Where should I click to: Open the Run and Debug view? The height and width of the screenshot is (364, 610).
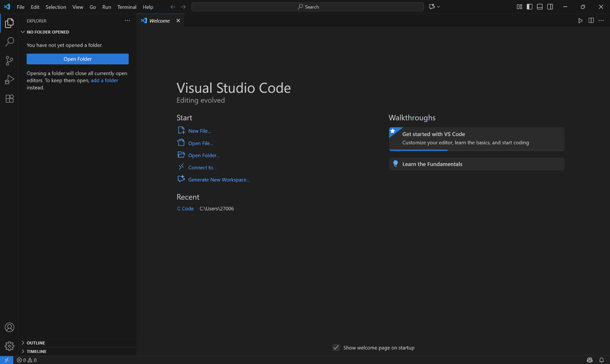[x=9, y=79]
